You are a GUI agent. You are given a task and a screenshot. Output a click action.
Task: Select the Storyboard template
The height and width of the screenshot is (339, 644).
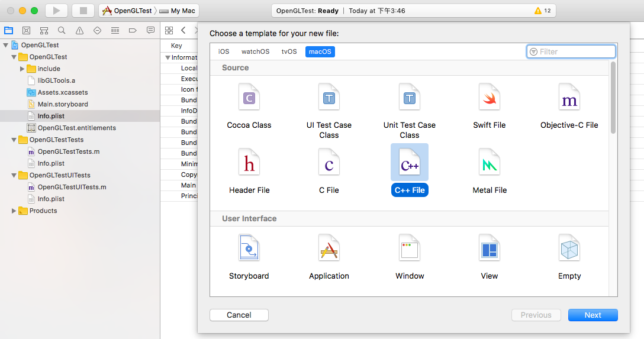tap(249, 257)
